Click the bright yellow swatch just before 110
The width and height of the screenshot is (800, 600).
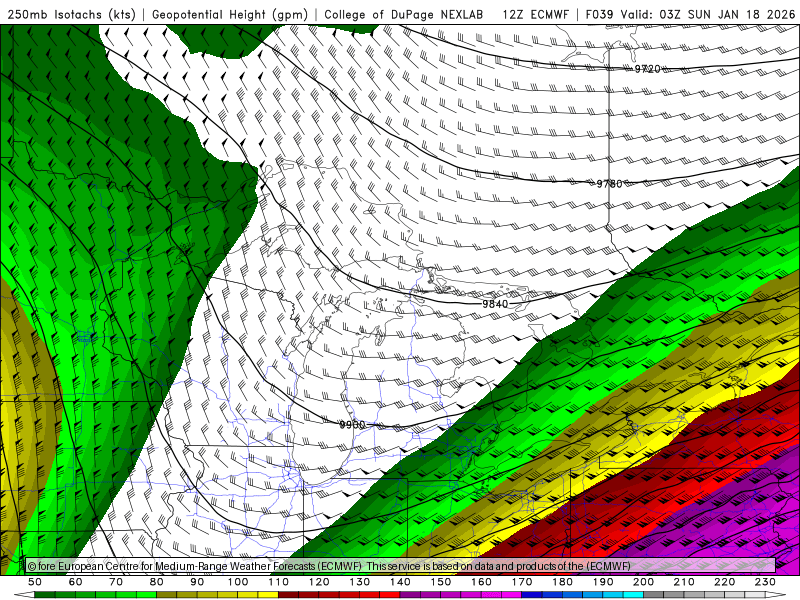[x=268, y=595]
